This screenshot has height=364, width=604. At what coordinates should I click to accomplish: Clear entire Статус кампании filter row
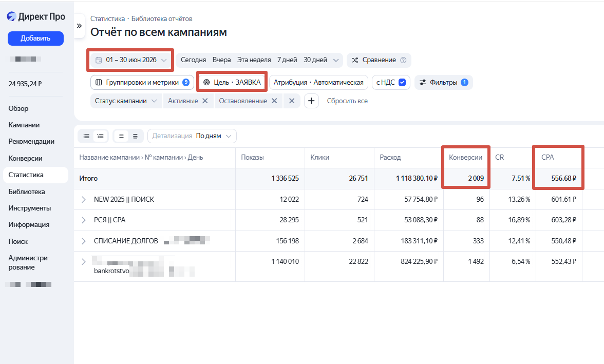tap(292, 101)
